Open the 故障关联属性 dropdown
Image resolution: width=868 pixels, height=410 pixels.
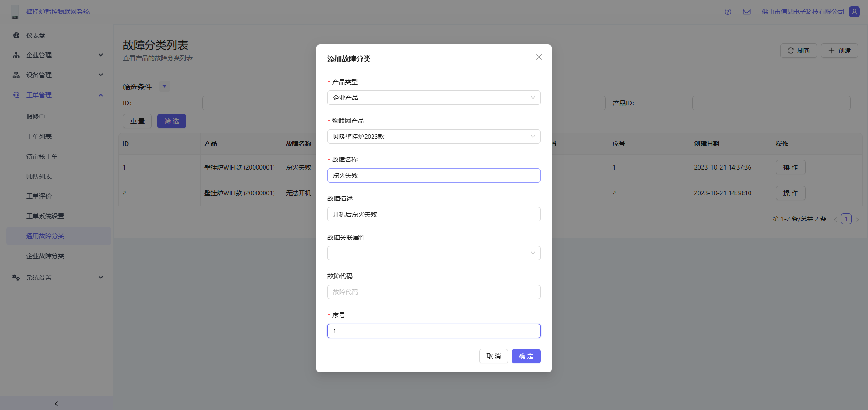(x=434, y=253)
